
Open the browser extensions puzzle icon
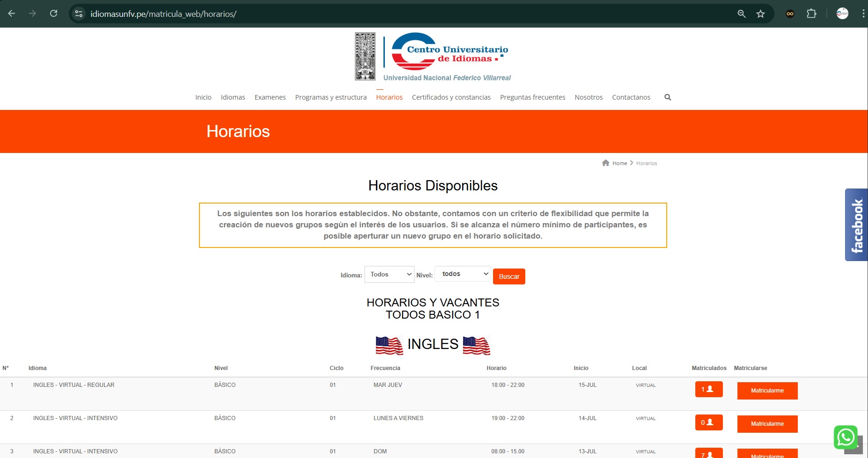tap(811, 14)
